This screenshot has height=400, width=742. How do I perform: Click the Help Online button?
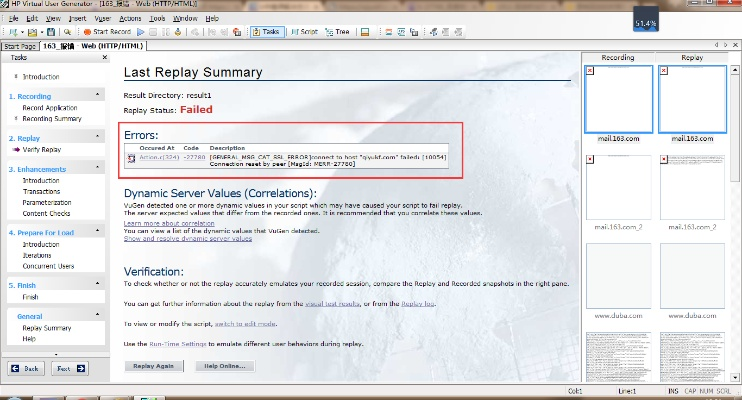pos(225,366)
